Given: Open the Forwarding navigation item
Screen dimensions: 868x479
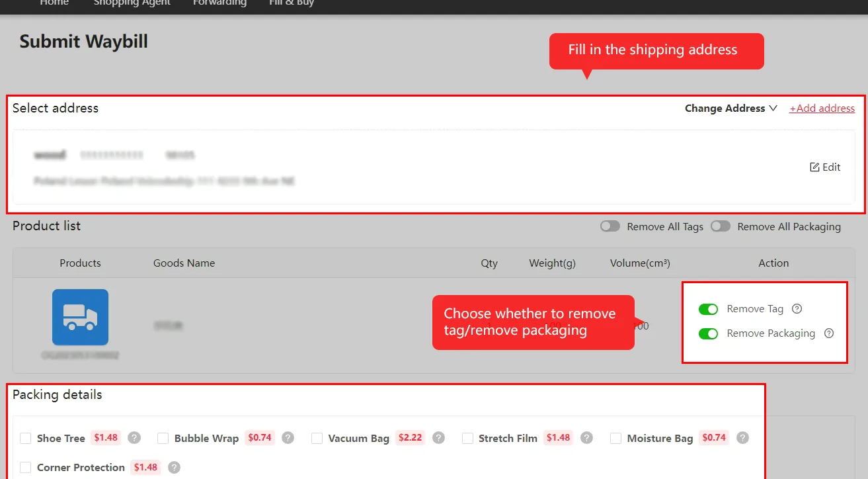Looking at the screenshot, I should (x=219, y=3).
